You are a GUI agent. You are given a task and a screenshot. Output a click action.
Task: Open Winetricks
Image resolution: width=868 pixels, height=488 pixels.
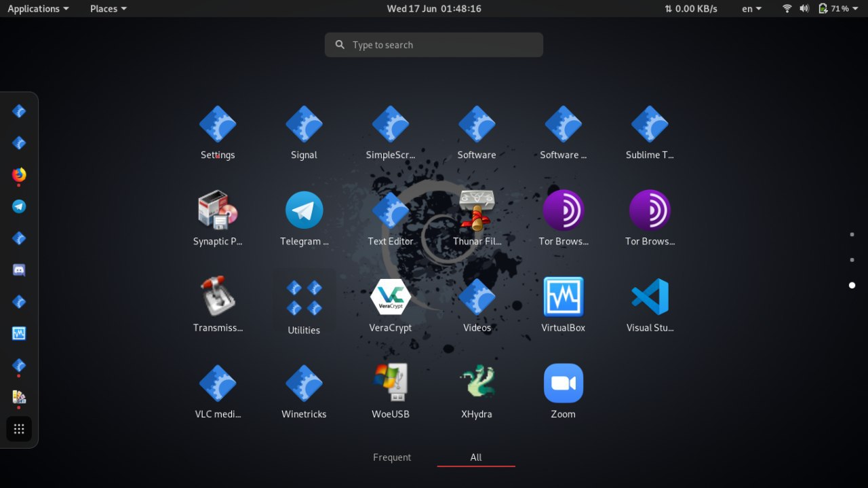304,392
